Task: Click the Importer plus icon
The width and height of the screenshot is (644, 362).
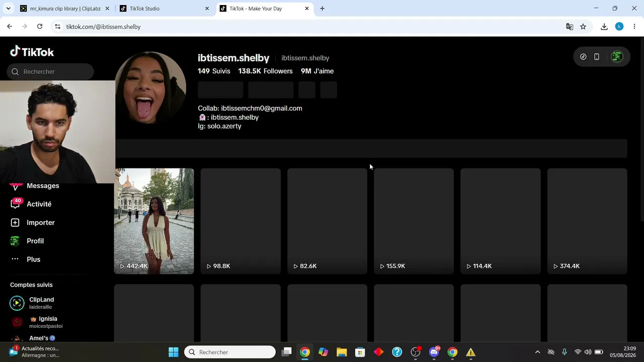Action: (x=15, y=223)
